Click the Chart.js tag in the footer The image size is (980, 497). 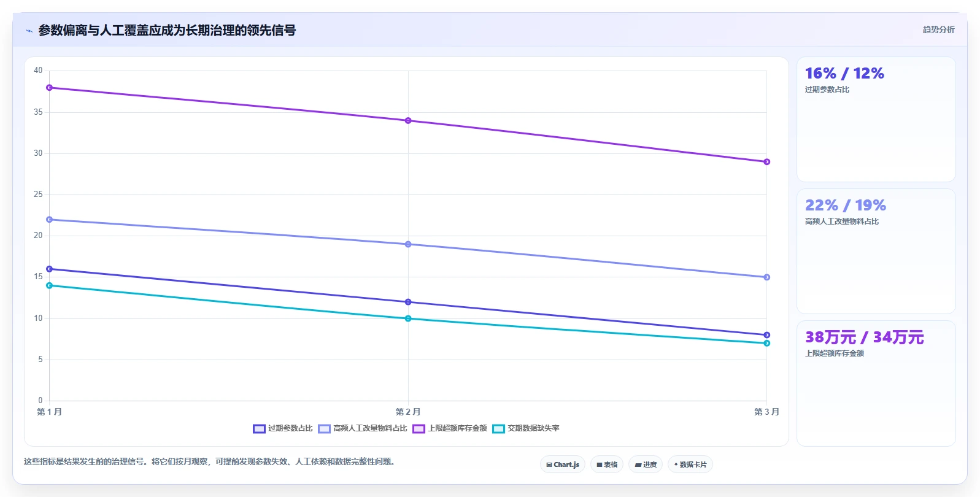[x=563, y=464]
